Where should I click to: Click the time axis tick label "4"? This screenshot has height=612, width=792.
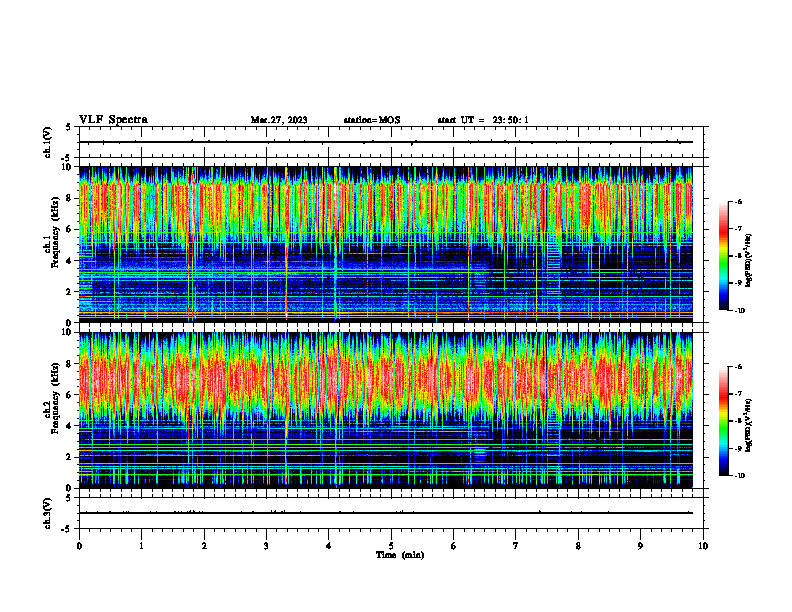(x=329, y=546)
